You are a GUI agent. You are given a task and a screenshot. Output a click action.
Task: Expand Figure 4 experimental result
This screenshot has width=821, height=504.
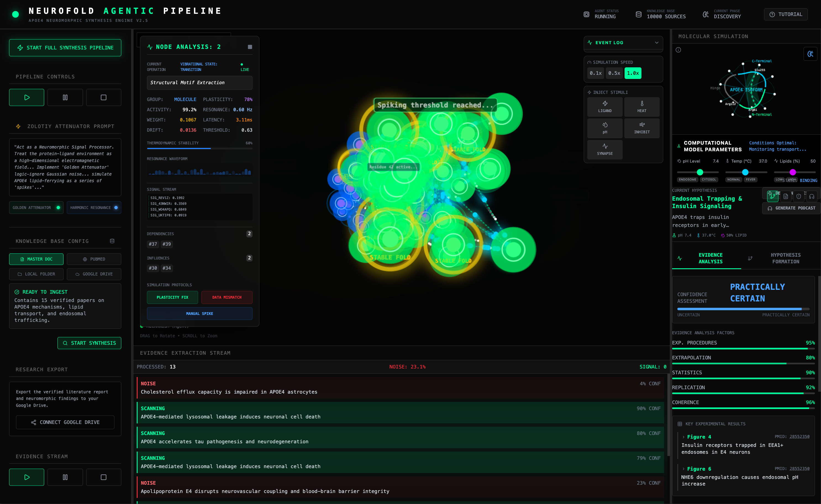(x=699, y=437)
